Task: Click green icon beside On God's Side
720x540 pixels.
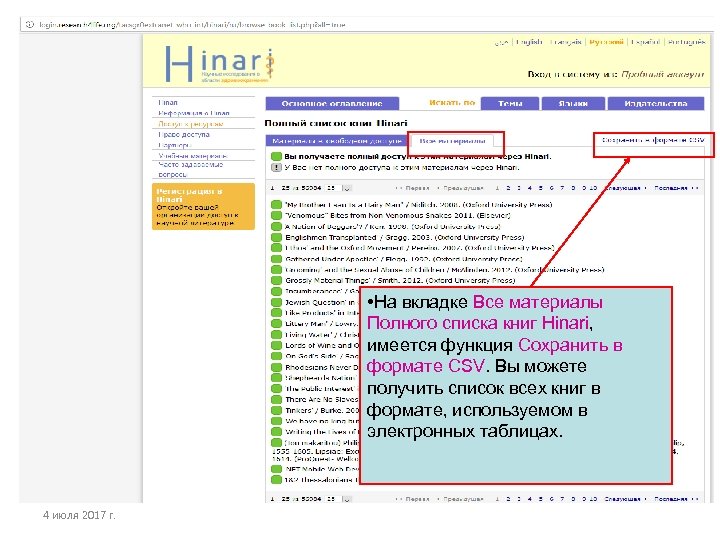Action: (276, 356)
